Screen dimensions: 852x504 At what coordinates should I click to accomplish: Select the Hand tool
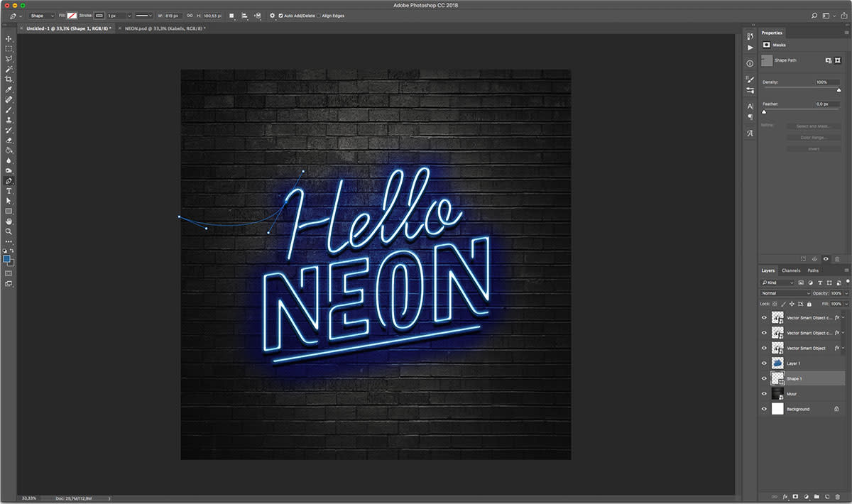pyautogui.click(x=9, y=221)
